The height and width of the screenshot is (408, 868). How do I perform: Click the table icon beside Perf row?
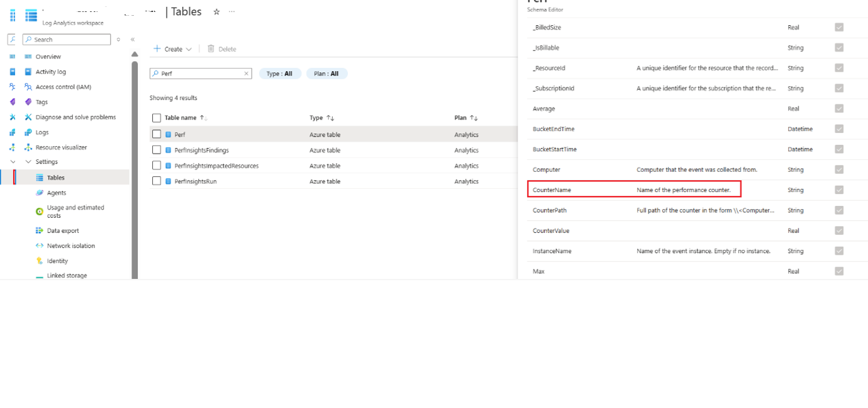click(169, 135)
